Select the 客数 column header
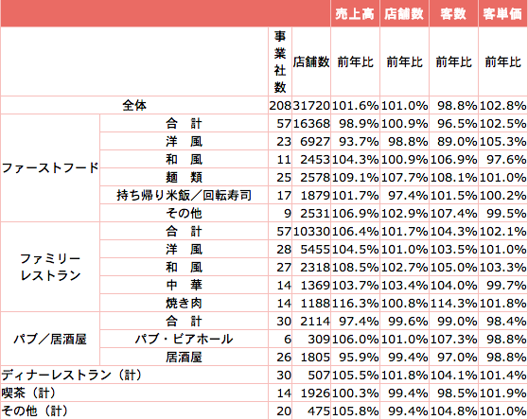The height and width of the screenshot is (420, 528). click(x=453, y=13)
